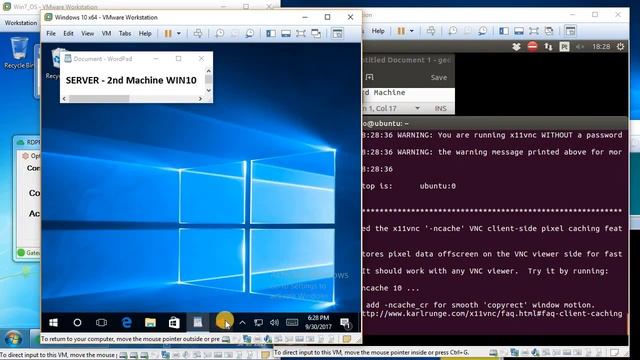This screenshot has width=640, height=360.
Task: Open Help menu in the Ubuntu VMware window
Action: [378, 31]
